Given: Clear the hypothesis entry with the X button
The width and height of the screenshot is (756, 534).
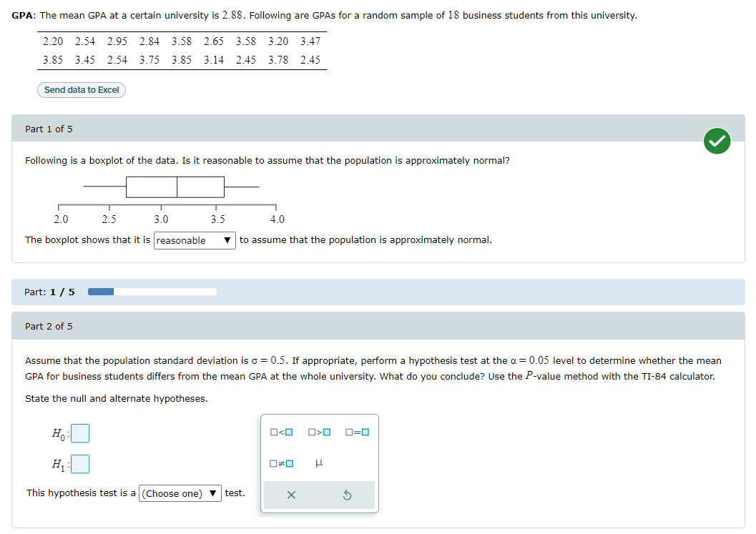Looking at the screenshot, I should pyautogui.click(x=292, y=495).
